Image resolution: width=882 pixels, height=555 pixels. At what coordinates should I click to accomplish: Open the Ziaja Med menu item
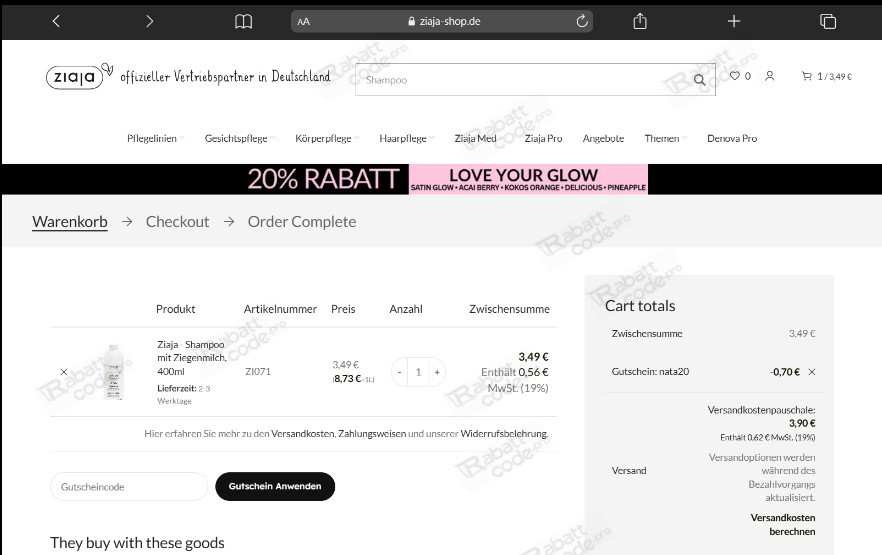click(x=475, y=138)
